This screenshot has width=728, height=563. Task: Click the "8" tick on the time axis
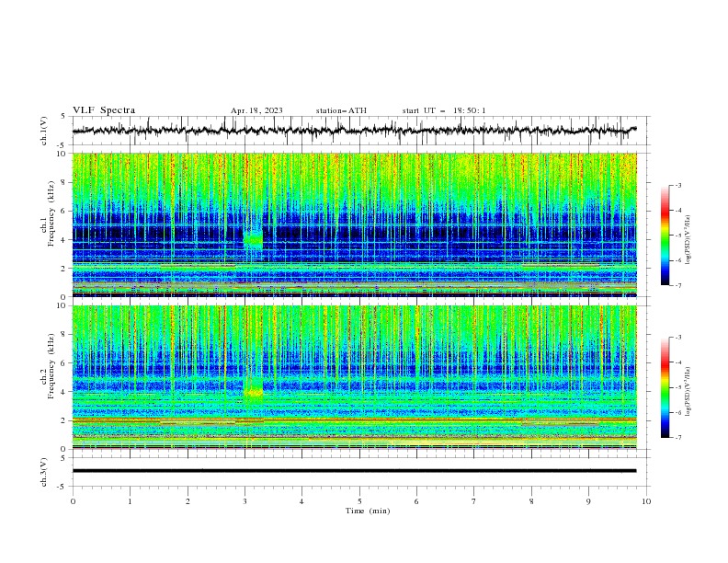[531, 501]
